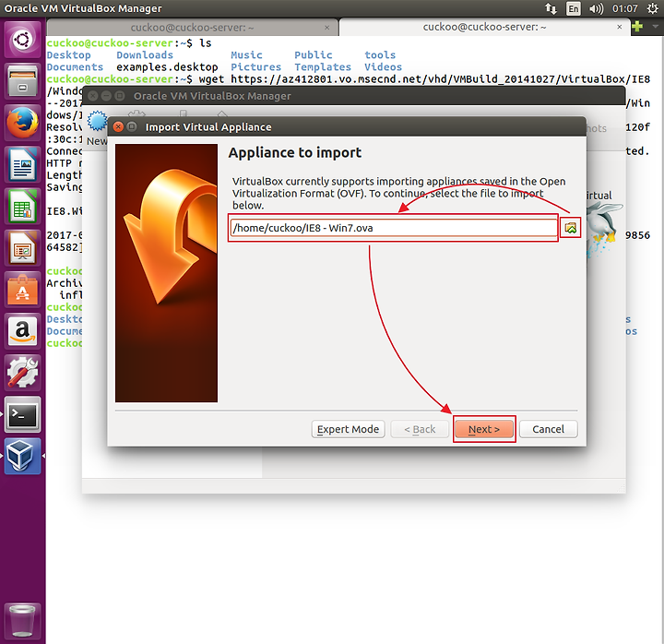Open LibreOffice Impress from launcher

22,247
